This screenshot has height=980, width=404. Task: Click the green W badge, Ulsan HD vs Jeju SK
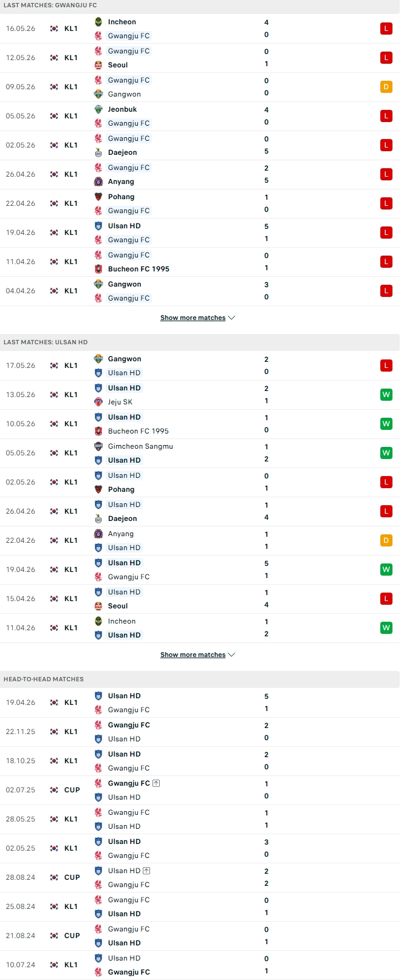[386, 395]
